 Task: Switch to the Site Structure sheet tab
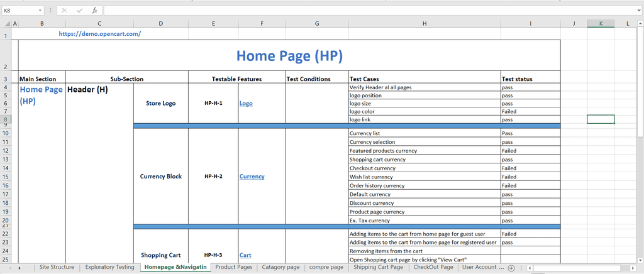point(57,267)
